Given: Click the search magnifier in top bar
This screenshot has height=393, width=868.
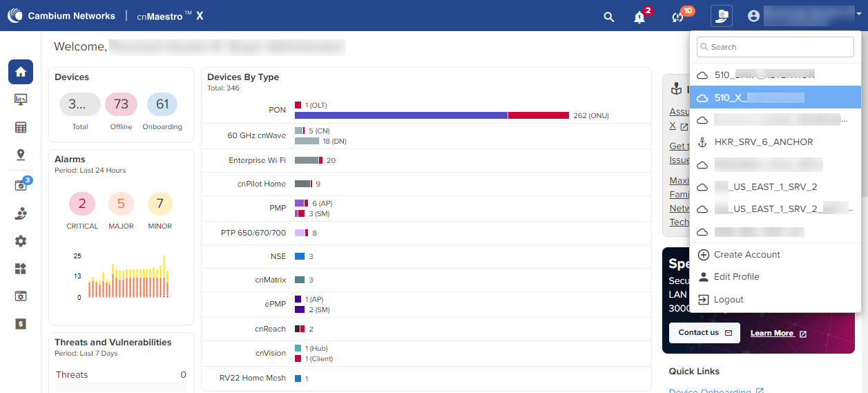Looking at the screenshot, I should coord(608,17).
